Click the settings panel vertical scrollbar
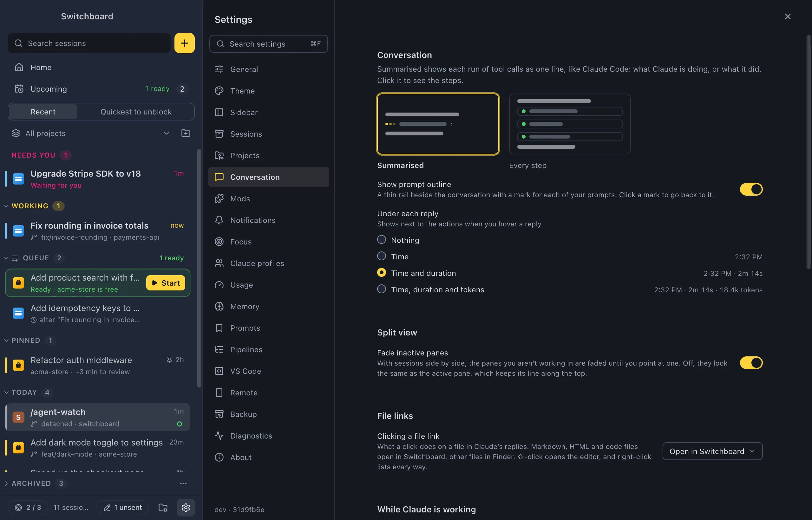Screen dimensions: 812x520 point(809,152)
